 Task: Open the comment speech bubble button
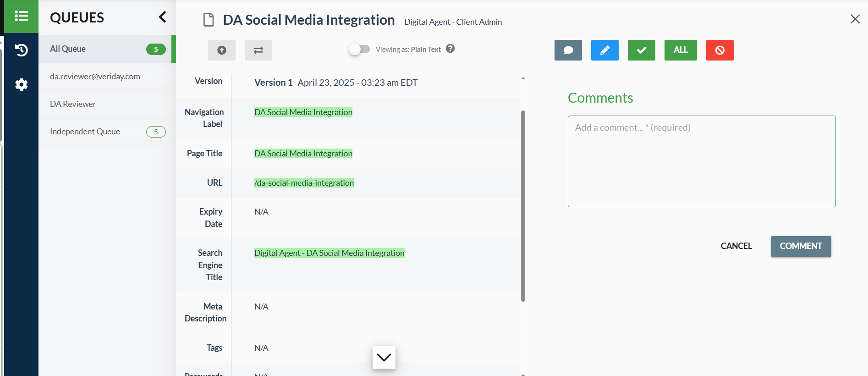(x=568, y=50)
